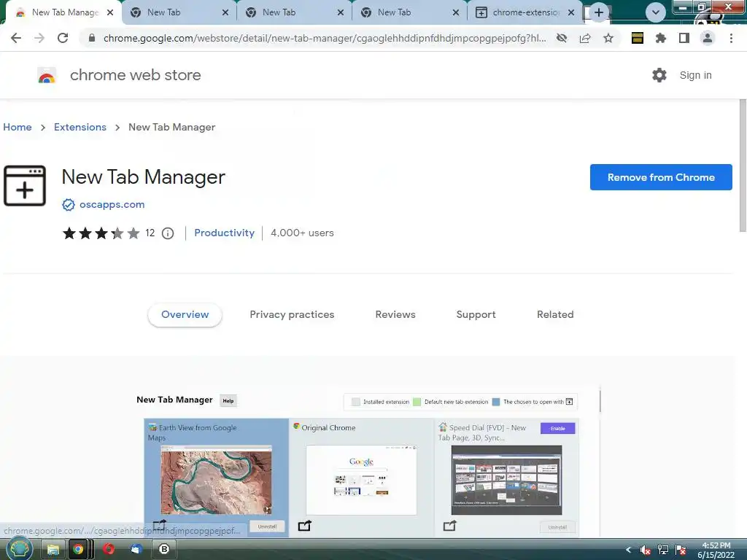Open the Support tab
This screenshot has width=747, height=560.
(x=476, y=315)
